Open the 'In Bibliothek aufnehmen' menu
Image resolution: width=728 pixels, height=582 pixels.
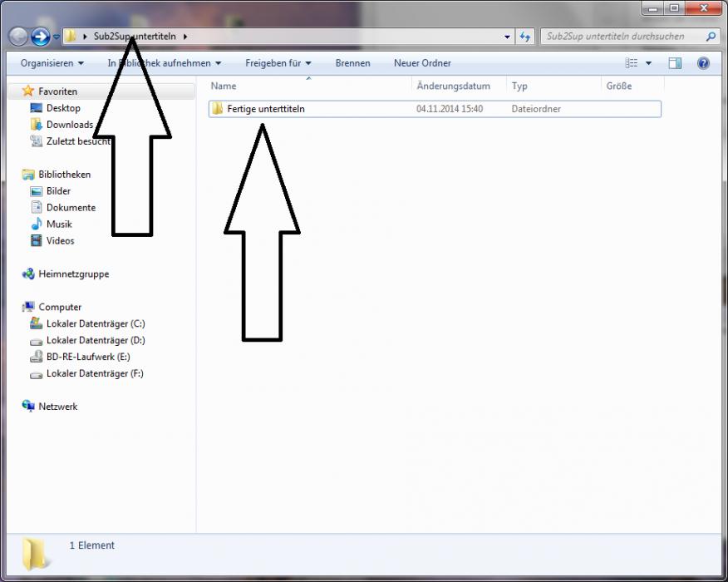pyautogui.click(x=165, y=63)
